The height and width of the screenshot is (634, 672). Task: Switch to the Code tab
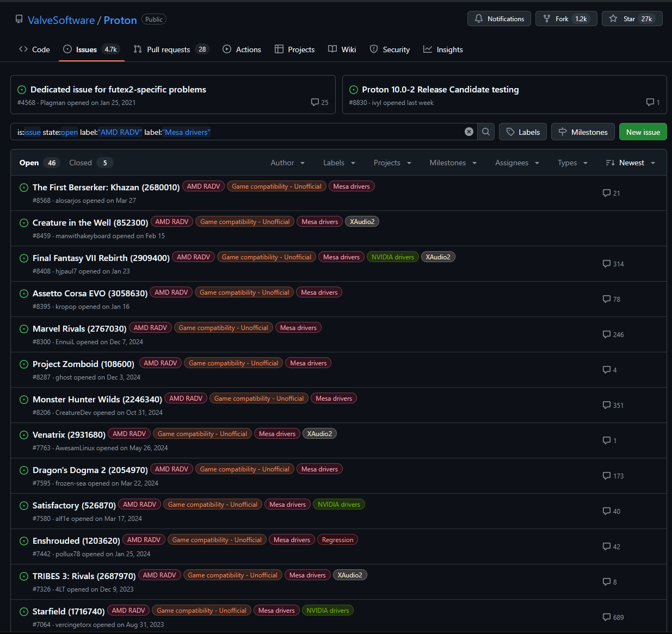[34, 49]
